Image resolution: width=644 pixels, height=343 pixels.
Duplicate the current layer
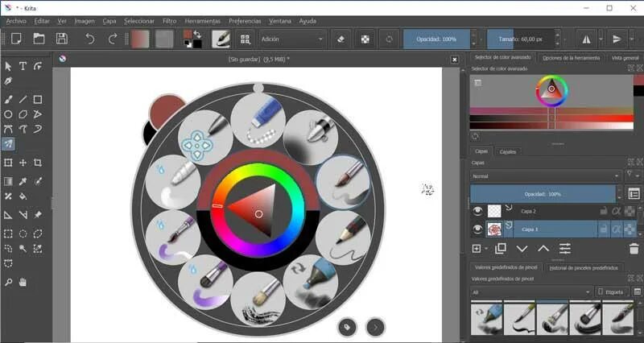pos(500,249)
